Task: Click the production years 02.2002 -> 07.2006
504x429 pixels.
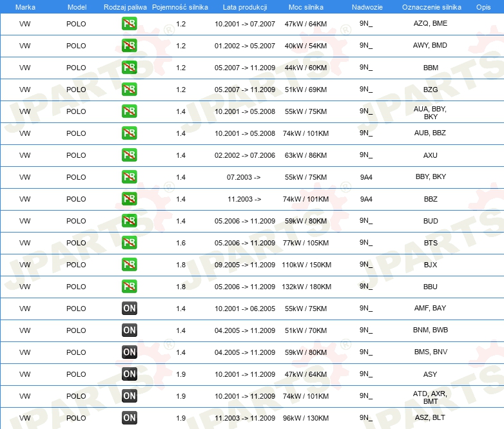Action: 245,155
